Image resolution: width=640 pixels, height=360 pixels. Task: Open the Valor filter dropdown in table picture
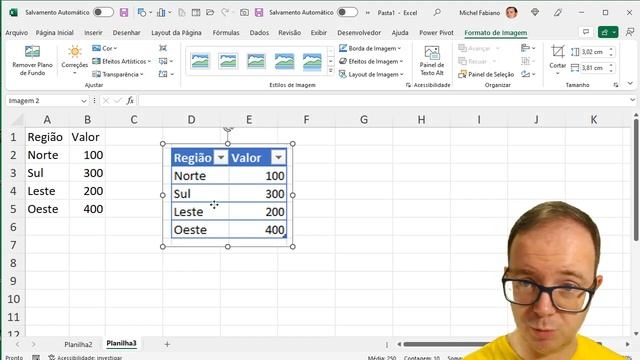tap(278, 157)
